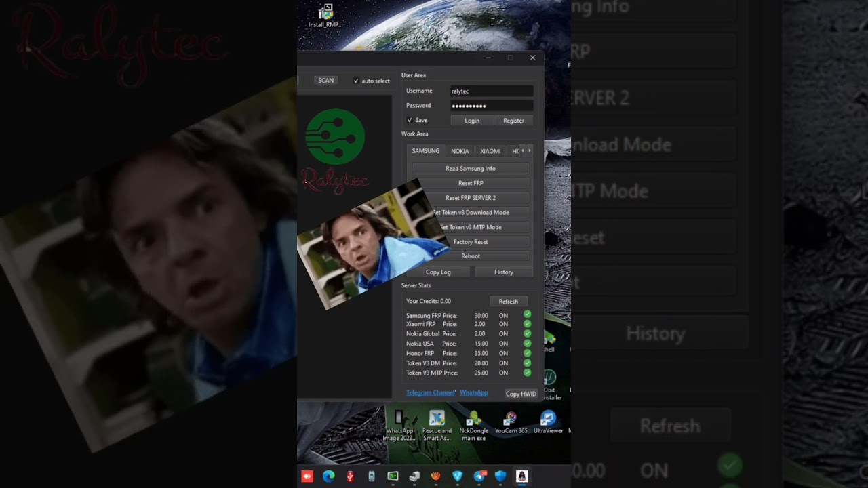Open the phone app icon in the taskbar
The height and width of the screenshot is (488, 868).
[372, 476]
